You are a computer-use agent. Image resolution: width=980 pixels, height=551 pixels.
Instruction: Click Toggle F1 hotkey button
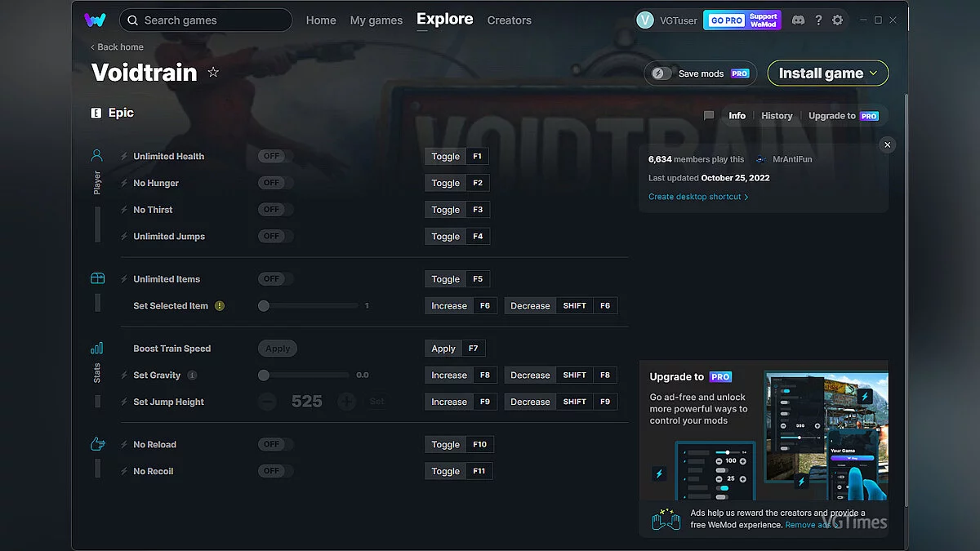click(x=457, y=157)
